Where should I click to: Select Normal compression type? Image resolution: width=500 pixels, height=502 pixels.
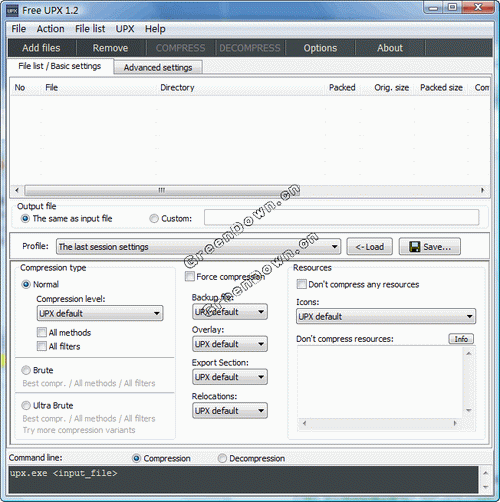pos(40,284)
